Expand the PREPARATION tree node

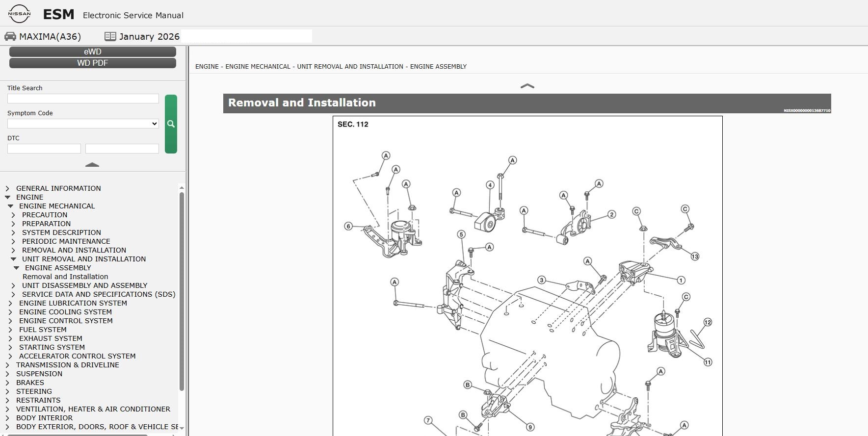tap(13, 224)
